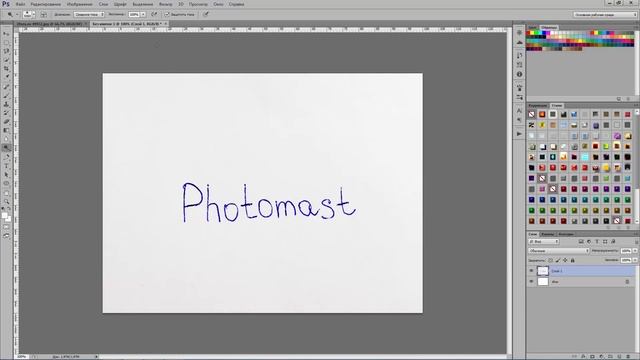The height and width of the screenshot is (360, 640).
Task: Open the layer filter kind dropdown
Action: point(544,242)
